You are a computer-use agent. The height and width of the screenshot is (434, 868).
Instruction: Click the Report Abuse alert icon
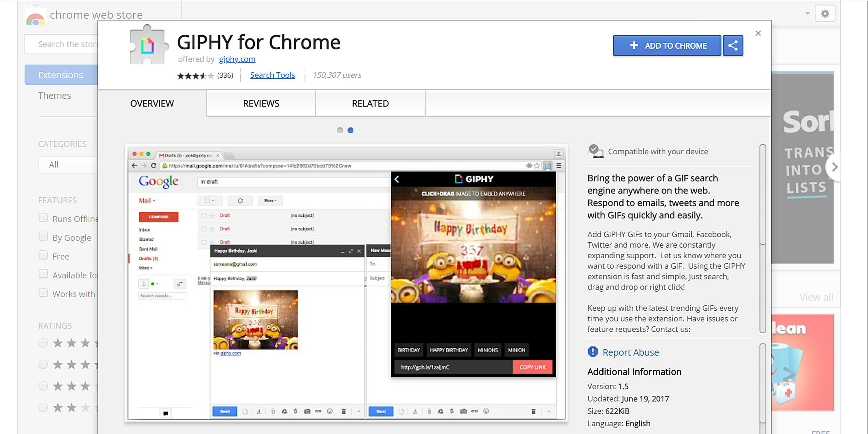tap(592, 352)
